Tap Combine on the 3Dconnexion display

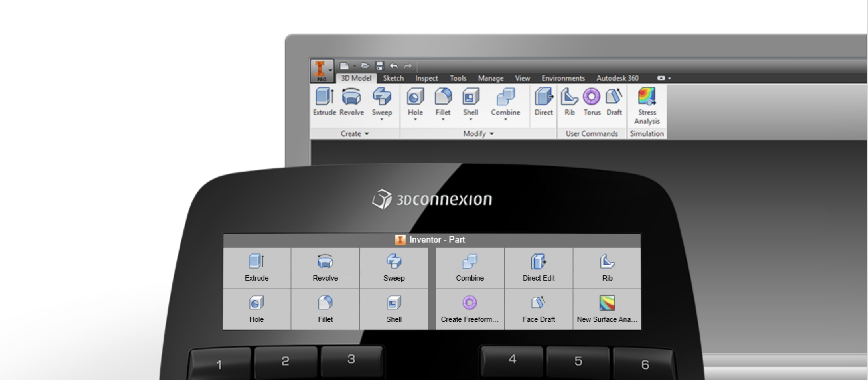point(470,268)
